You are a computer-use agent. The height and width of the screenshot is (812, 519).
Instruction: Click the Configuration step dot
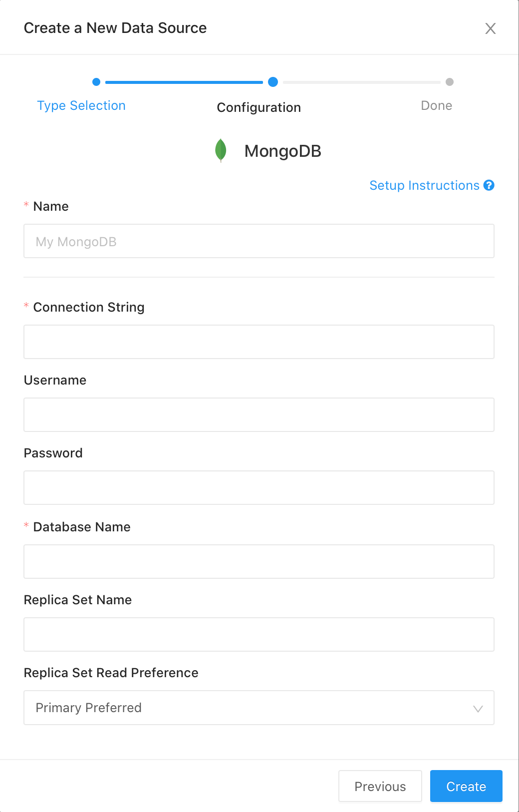coord(273,82)
